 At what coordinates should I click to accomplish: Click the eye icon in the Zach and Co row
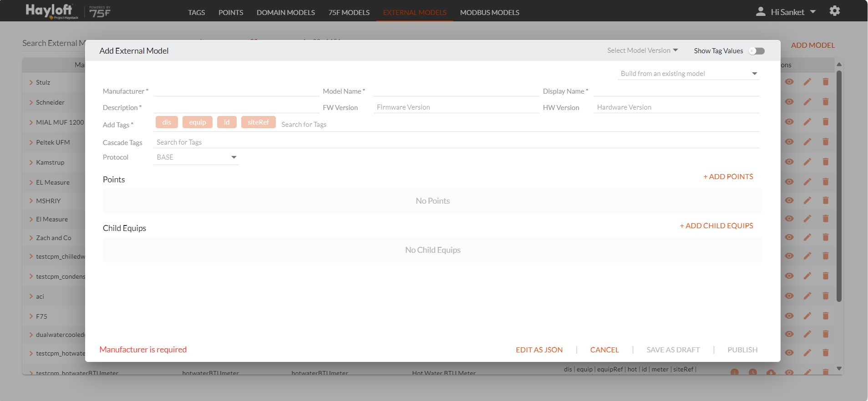click(x=789, y=237)
